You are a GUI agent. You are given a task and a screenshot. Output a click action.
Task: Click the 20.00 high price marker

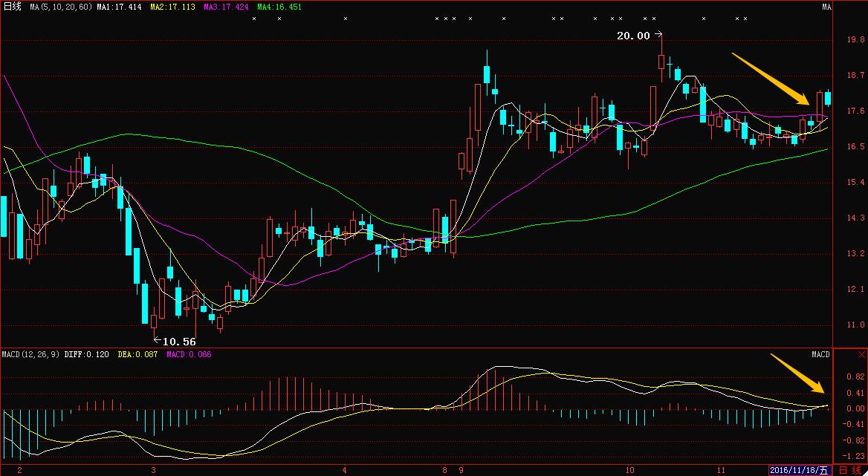click(x=633, y=36)
